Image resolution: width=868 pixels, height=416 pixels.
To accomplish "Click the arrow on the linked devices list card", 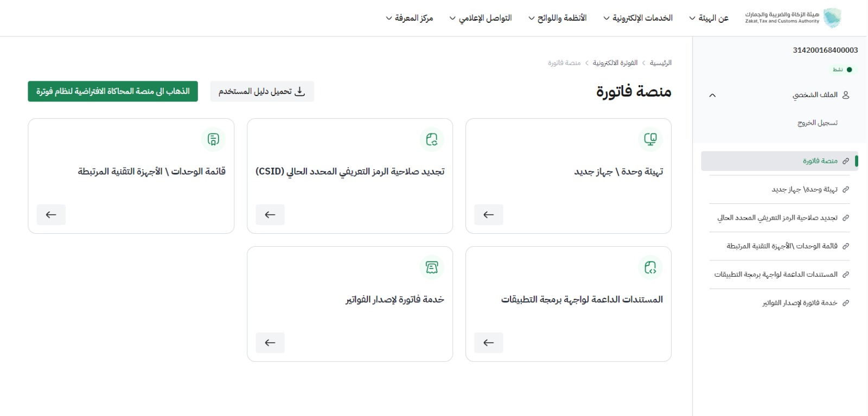I will 51,215.
